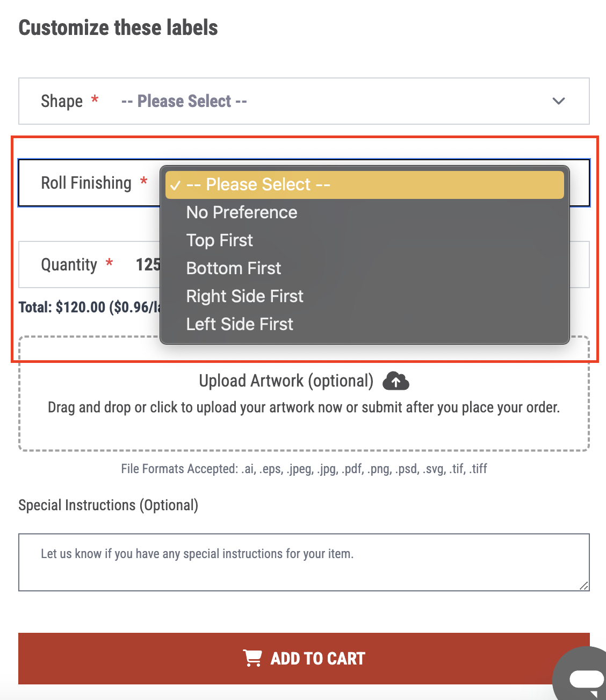Screen dimensions: 606x700
Task: Open the Shape Please Select dropdown
Action: [x=304, y=101]
